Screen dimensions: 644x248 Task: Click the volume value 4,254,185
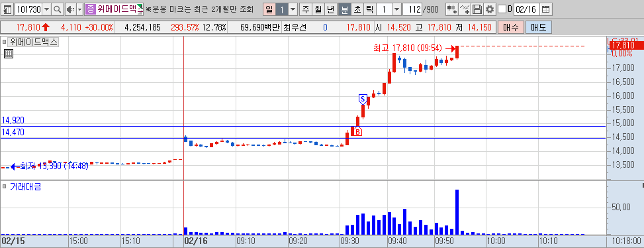point(142,28)
